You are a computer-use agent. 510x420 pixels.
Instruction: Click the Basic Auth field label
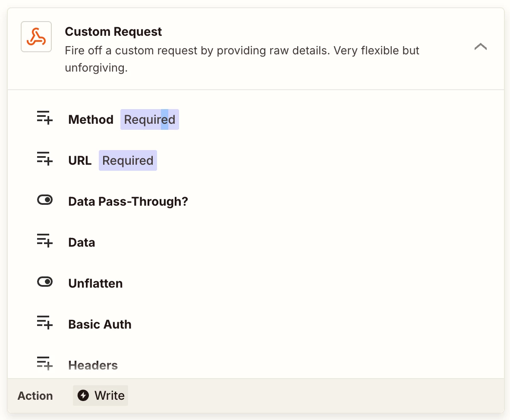pos(100,324)
